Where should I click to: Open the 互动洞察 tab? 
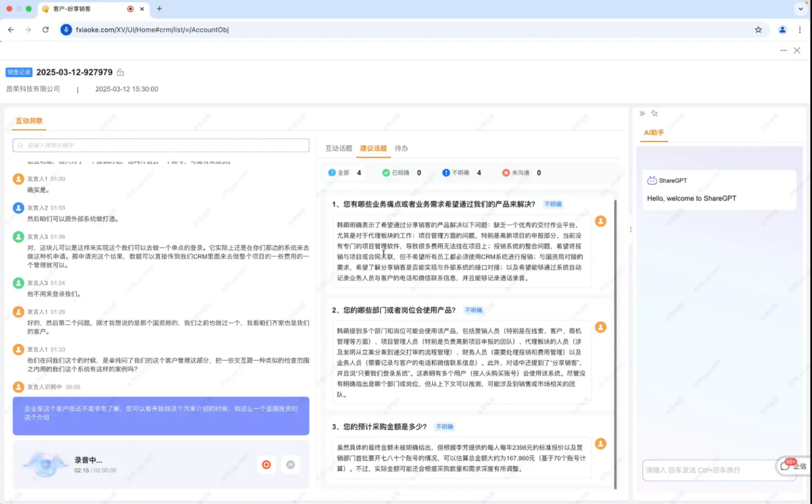pyautogui.click(x=29, y=121)
